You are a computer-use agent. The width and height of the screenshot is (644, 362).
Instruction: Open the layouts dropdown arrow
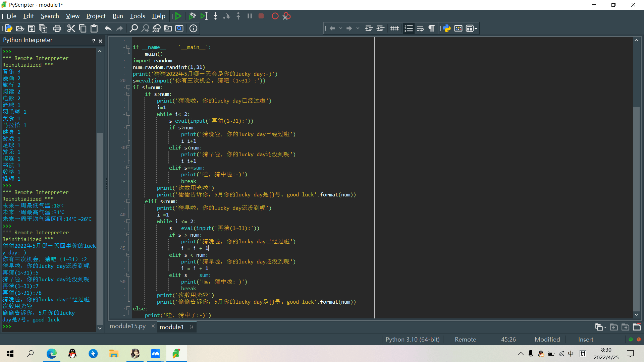point(476,29)
